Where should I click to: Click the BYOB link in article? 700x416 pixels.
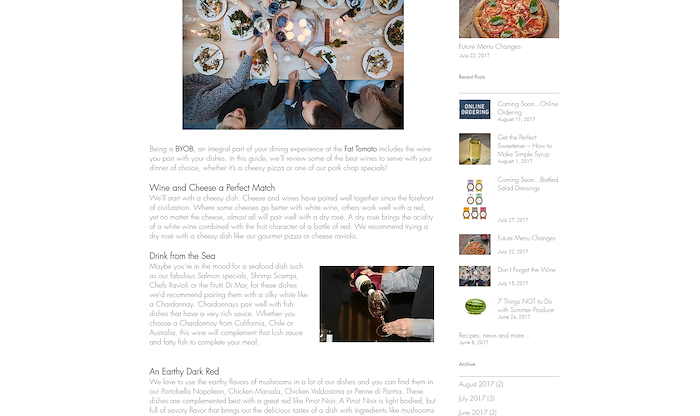(184, 149)
